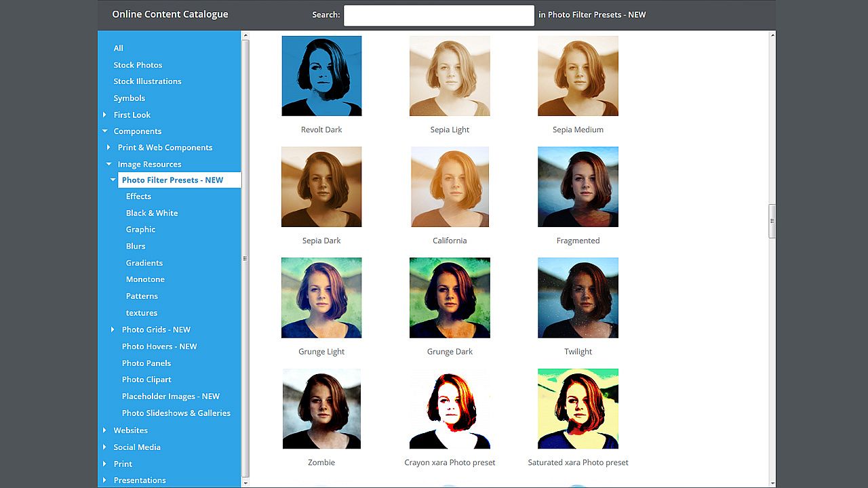Collapse the Components category arrow
The width and height of the screenshot is (868, 488).
tap(104, 131)
